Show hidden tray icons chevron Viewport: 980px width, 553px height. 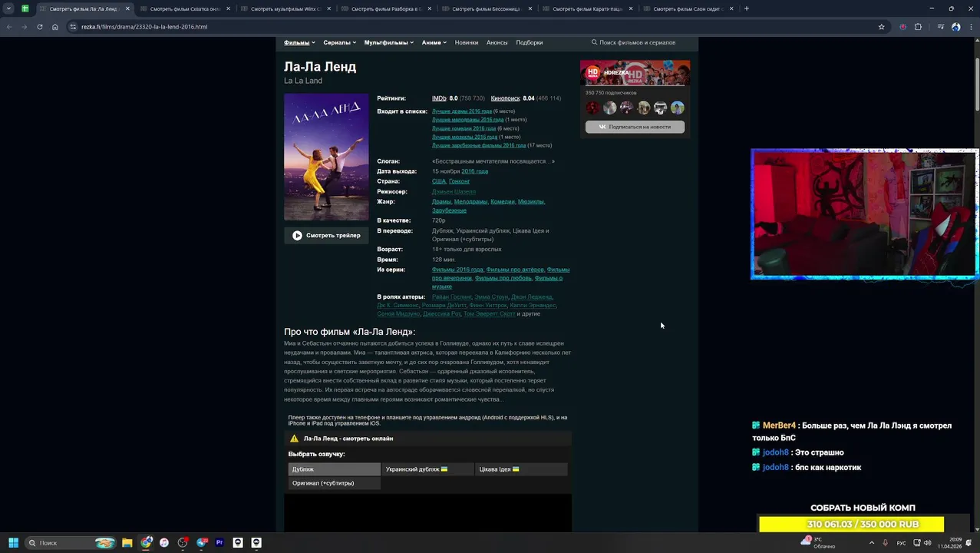click(871, 543)
